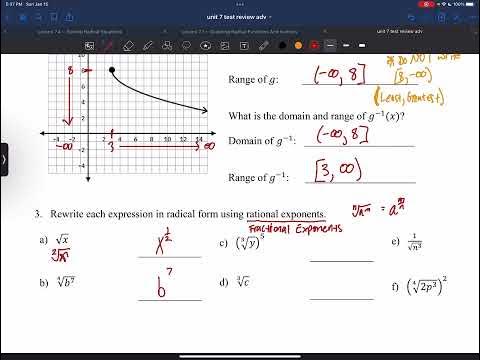Switch to the Lesson 7.1 graphing radical functions tab
This screenshot has width=480, height=360.
coord(239,32)
